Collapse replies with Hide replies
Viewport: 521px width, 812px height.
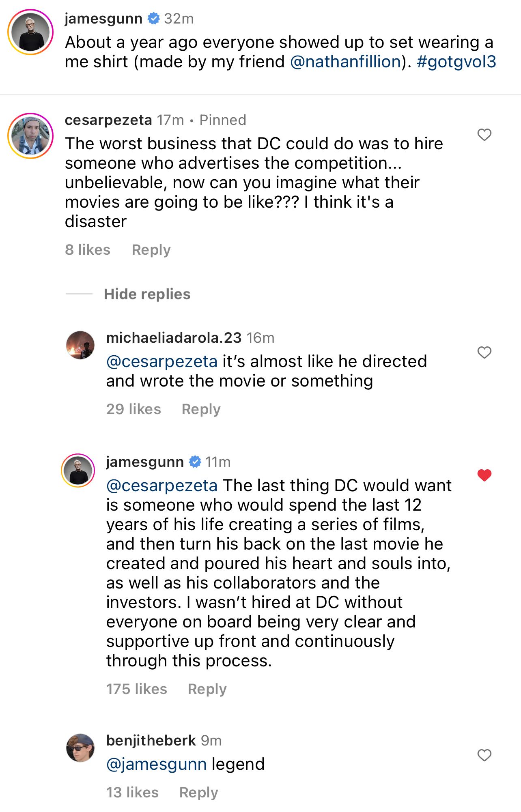coord(147,294)
